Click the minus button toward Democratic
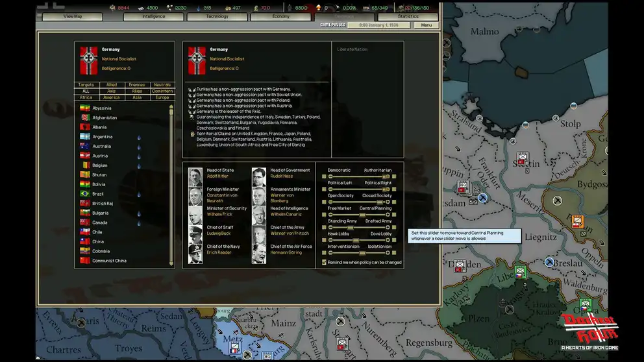 [x=329, y=176]
